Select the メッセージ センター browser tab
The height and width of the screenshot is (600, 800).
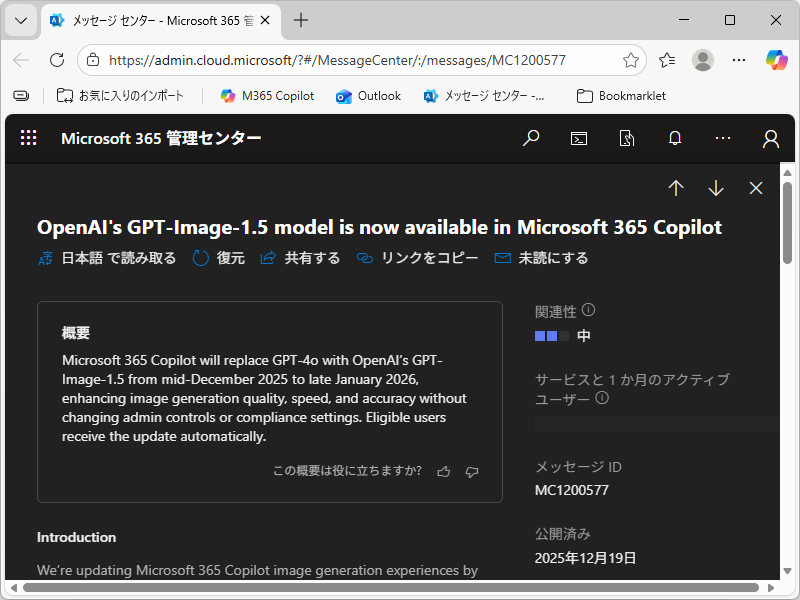pos(161,20)
